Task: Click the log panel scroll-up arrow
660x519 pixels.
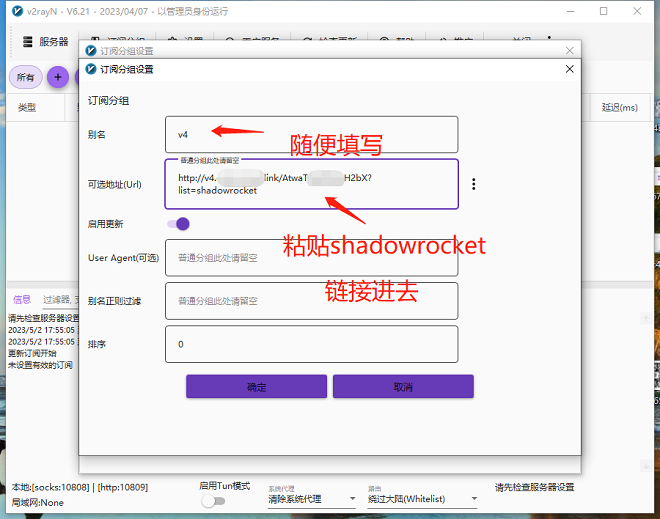Action: tap(646, 318)
